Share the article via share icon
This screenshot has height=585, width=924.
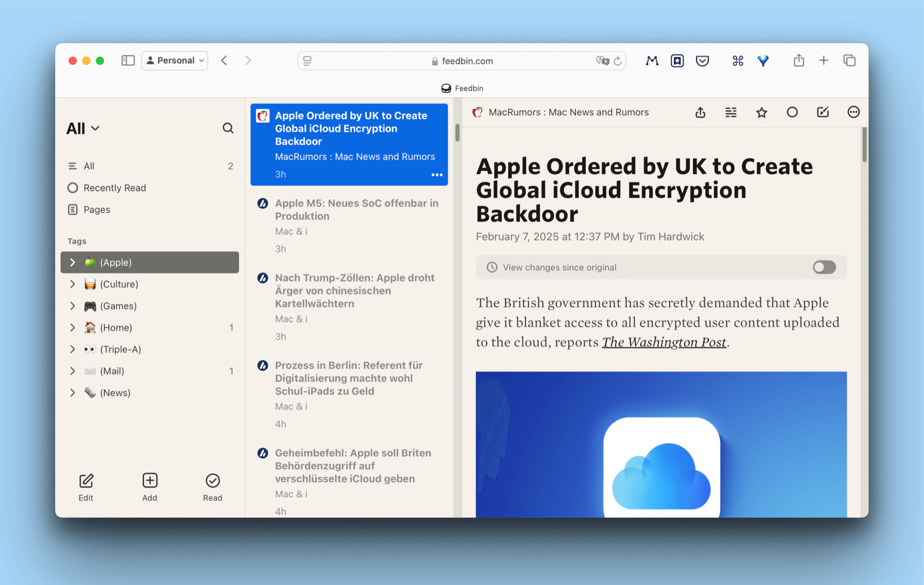[701, 112]
